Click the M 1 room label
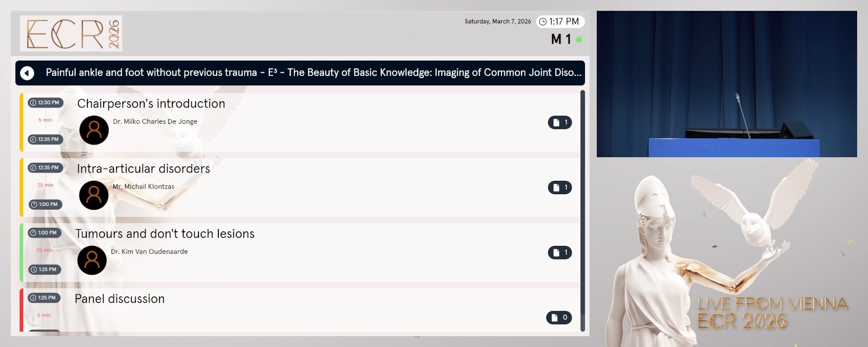The image size is (868, 347). [x=561, y=39]
